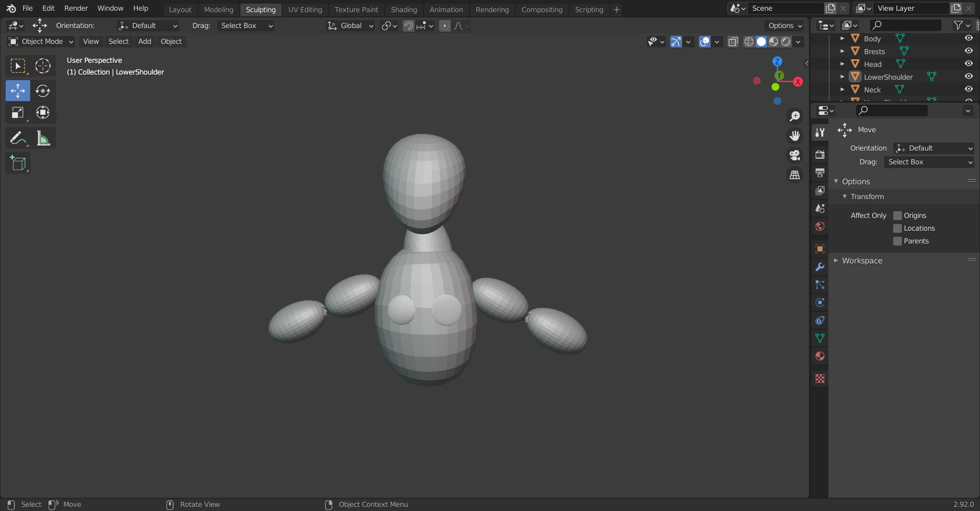Screen dimensions: 980x511
Task: Expand the LowerShoulder item in the outliner
Action: pyautogui.click(x=842, y=77)
